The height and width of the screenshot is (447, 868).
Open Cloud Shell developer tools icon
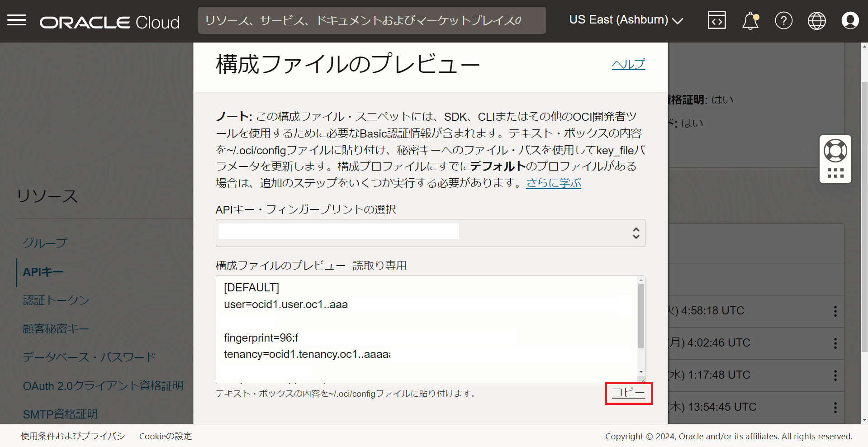716,20
